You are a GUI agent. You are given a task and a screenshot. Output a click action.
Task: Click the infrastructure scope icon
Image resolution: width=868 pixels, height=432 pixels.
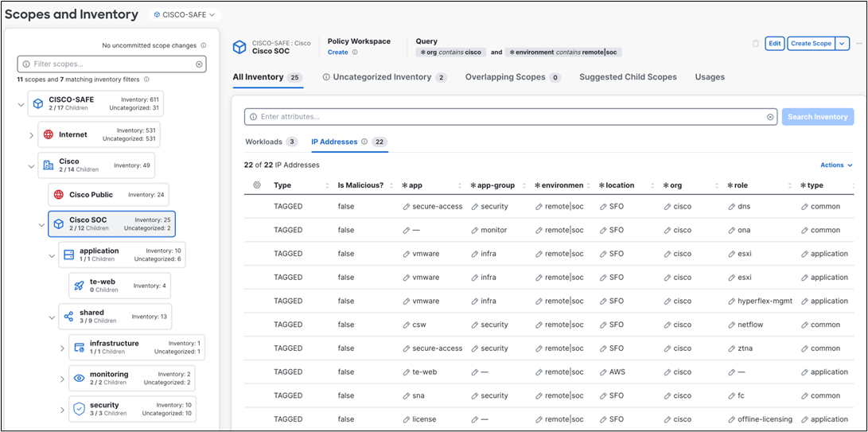click(x=79, y=348)
